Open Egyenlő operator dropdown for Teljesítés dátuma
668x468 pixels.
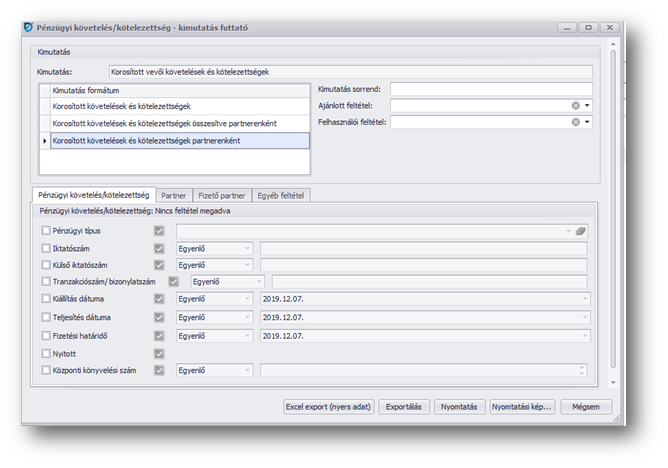pyautogui.click(x=246, y=317)
